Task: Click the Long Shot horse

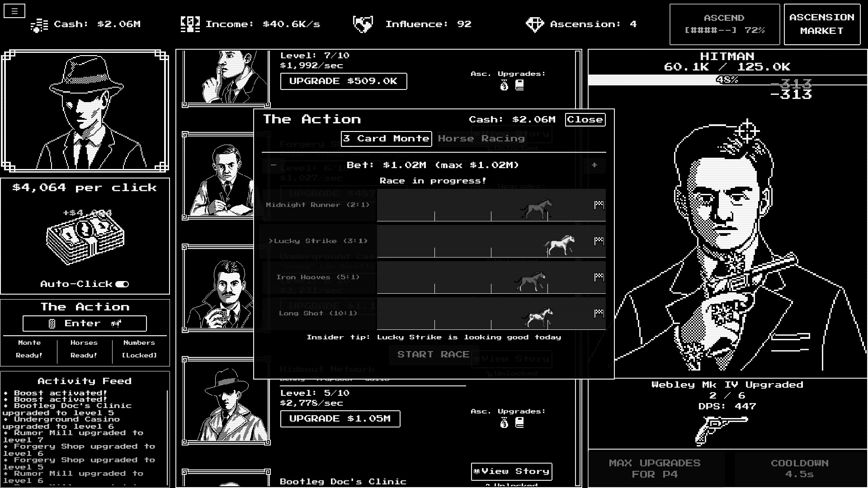Action: coord(538,317)
